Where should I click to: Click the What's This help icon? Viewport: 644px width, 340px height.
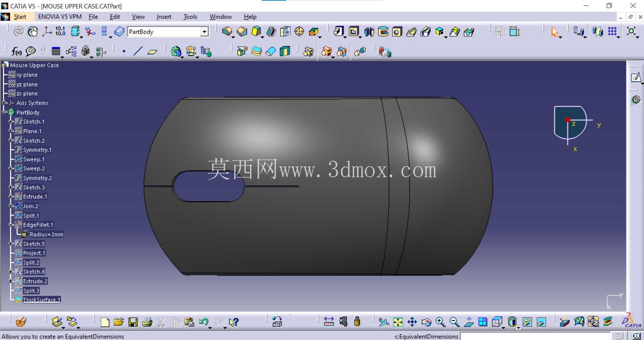click(234, 322)
